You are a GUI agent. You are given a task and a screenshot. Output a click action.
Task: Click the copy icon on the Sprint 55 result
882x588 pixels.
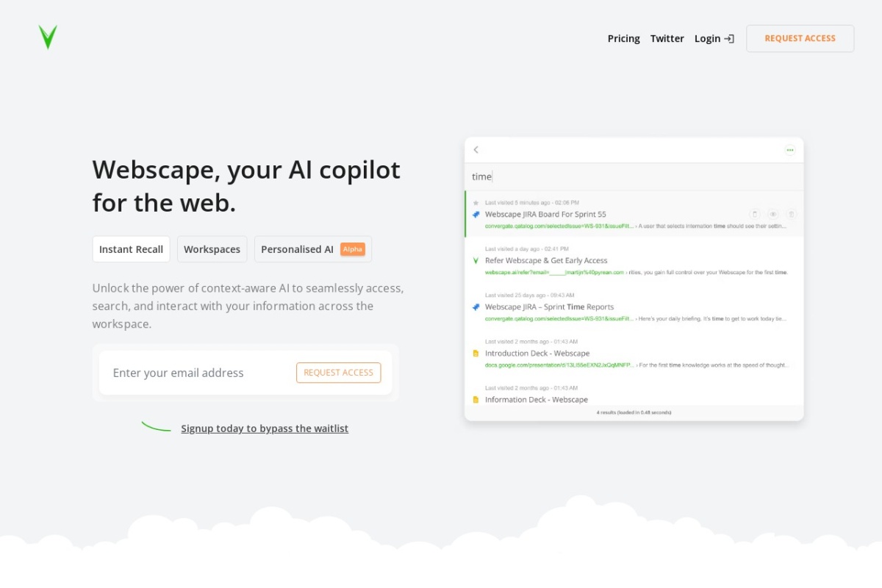[755, 215]
